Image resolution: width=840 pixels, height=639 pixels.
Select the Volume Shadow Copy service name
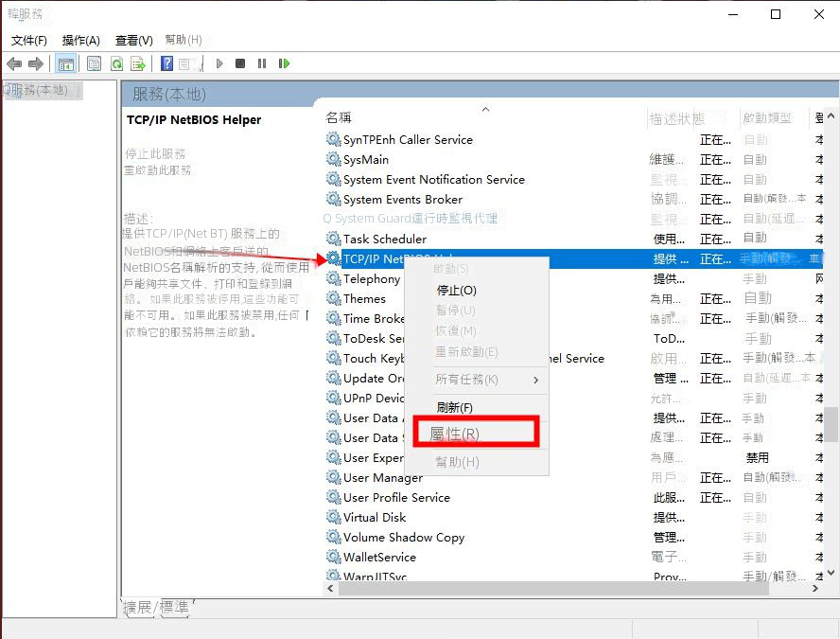tap(403, 537)
